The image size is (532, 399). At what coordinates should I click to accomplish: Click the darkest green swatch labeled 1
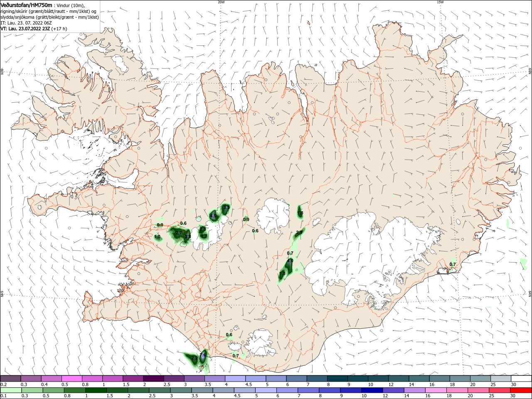96,390
